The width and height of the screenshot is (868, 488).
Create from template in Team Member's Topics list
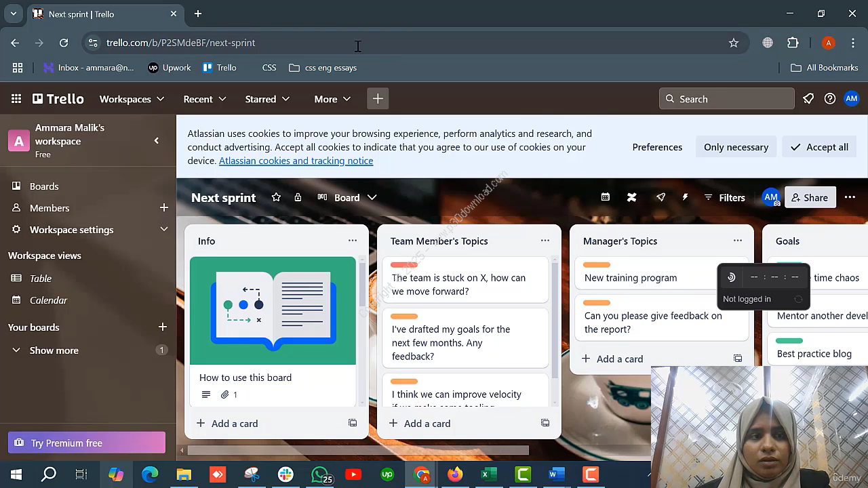545,423
